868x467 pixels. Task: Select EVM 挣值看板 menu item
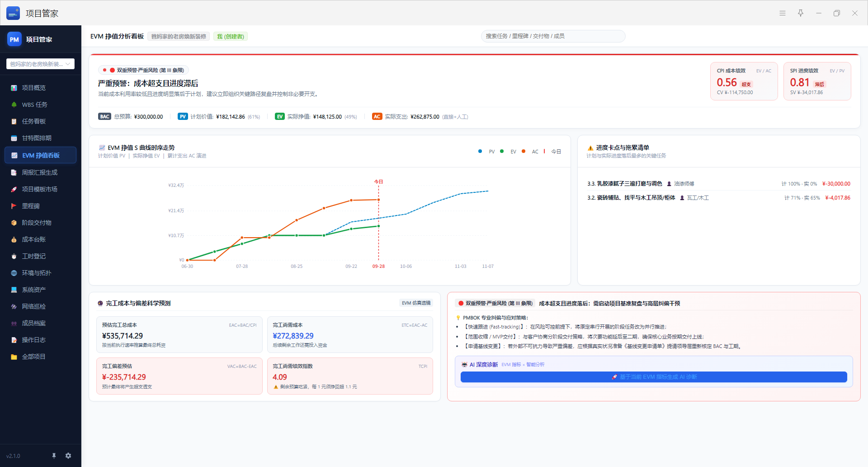(40, 155)
